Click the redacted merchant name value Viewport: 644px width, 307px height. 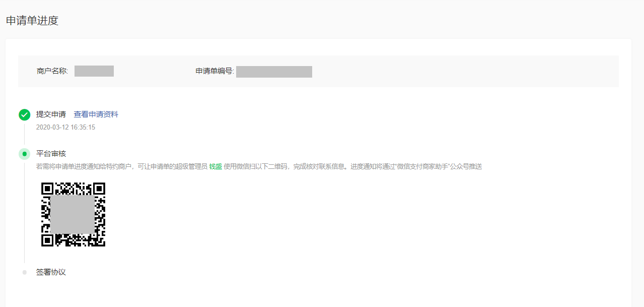pos(94,71)
